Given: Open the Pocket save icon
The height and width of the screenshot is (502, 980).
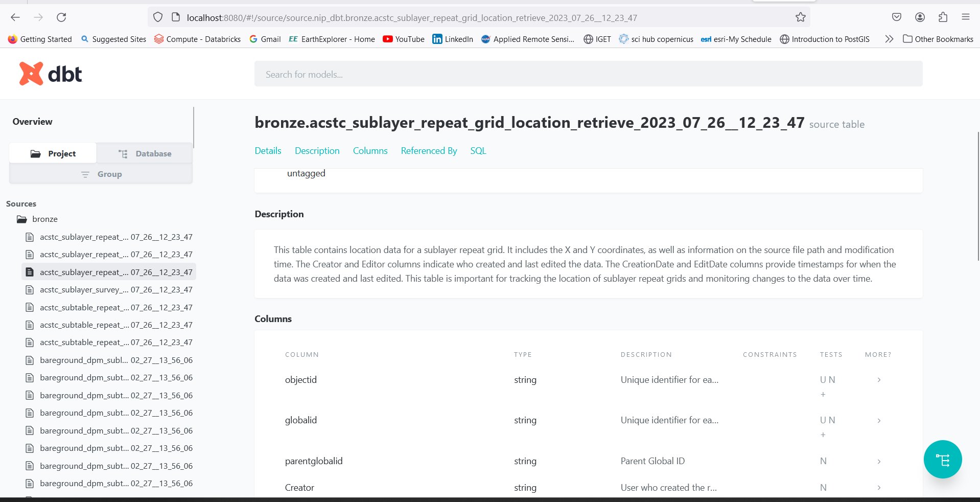Looking at the screenshot, I should pos(897,17).
